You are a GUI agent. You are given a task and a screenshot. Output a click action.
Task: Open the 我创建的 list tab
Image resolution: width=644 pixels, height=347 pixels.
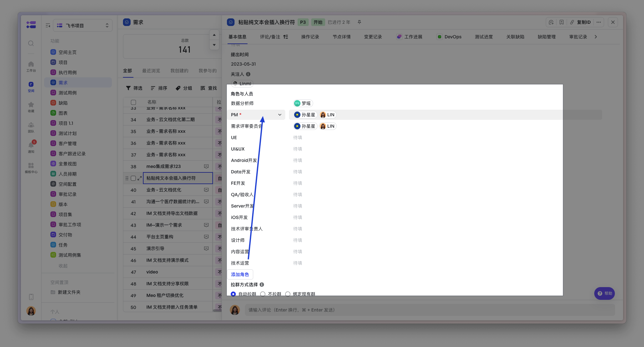click(179, 71)
